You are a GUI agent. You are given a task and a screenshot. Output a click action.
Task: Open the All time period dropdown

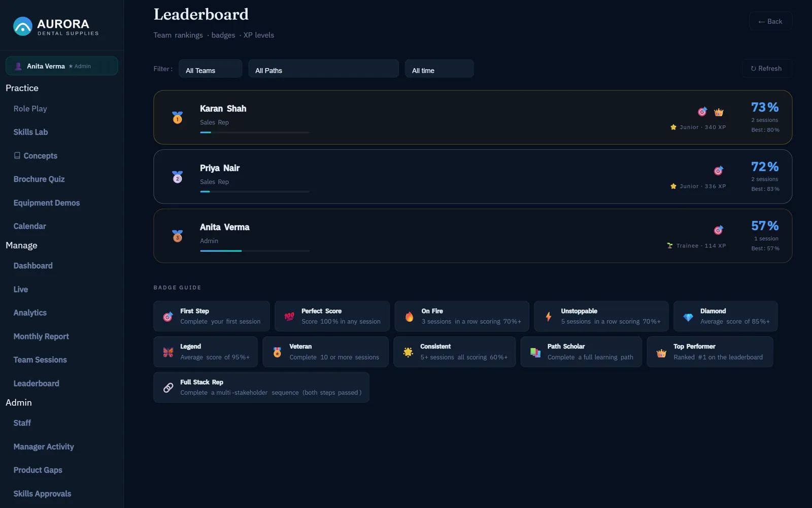(439, 69)
